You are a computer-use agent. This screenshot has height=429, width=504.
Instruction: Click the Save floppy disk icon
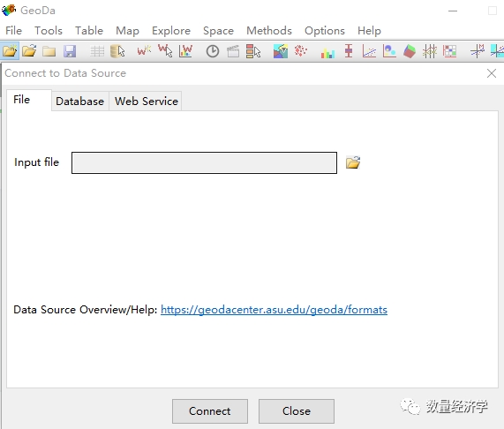(70, 51)
